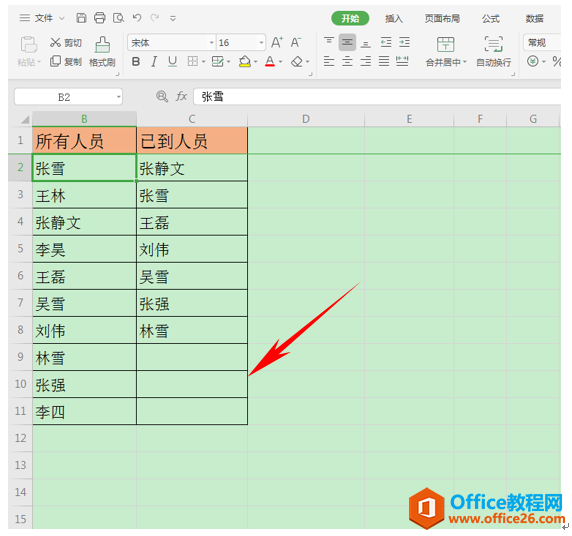
Task: Click cell 张静文 in column C
Action: click(x=192, y=168)
